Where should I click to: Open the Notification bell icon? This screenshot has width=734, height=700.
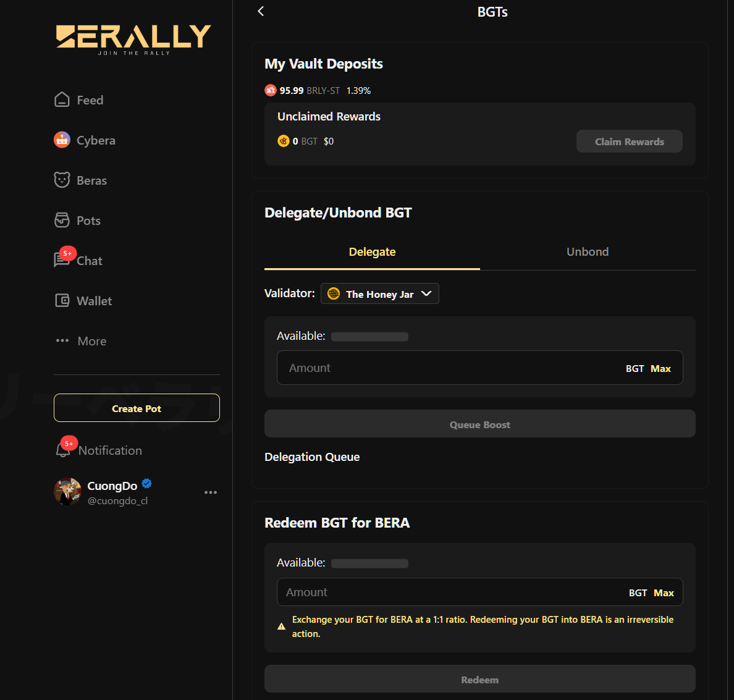(x=63, y=450)
